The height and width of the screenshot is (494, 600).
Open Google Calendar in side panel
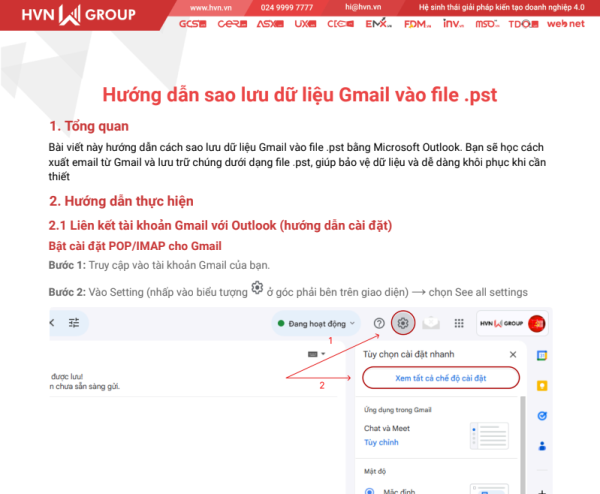coord(542,355)
